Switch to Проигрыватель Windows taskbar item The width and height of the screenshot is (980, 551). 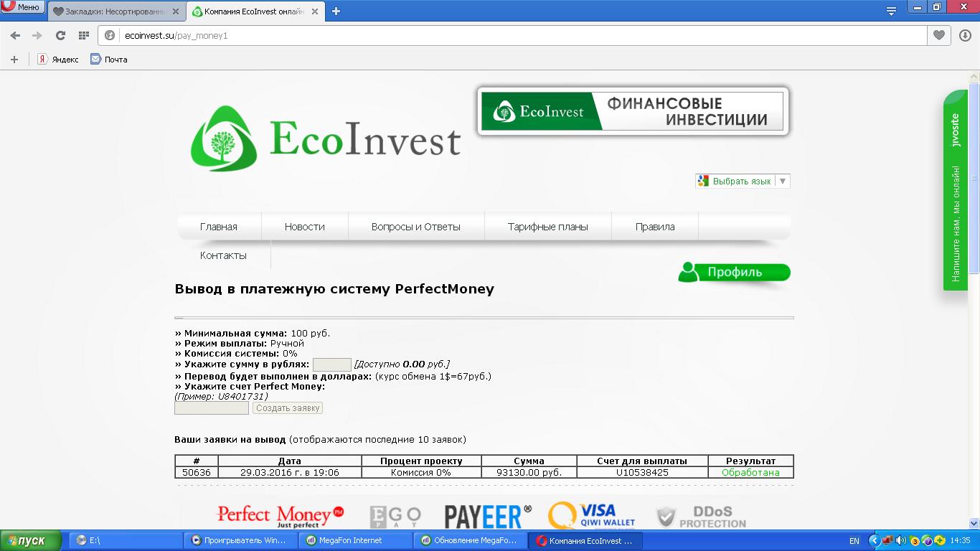pos(240,540)
